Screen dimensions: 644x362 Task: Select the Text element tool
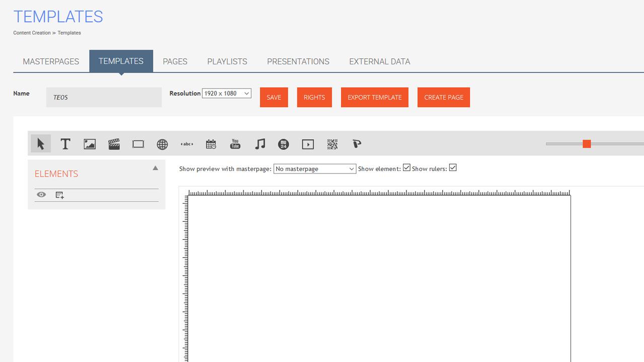(x=65, y=144)
